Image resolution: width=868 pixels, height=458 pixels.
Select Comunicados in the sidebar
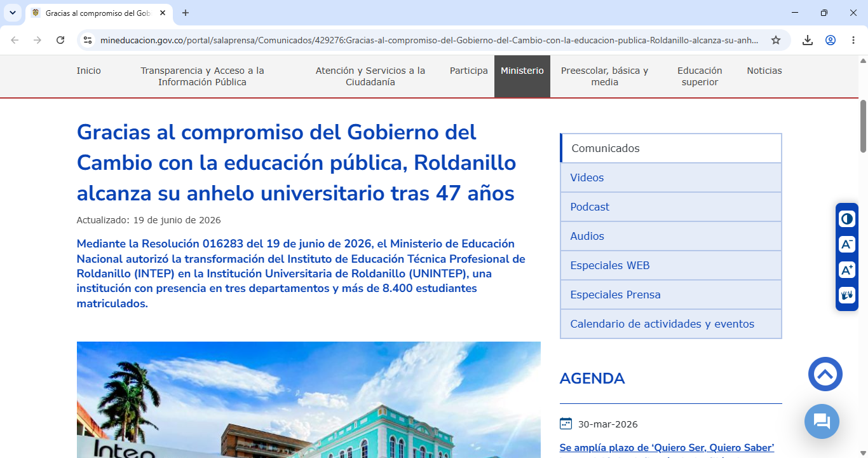(671, 148)
